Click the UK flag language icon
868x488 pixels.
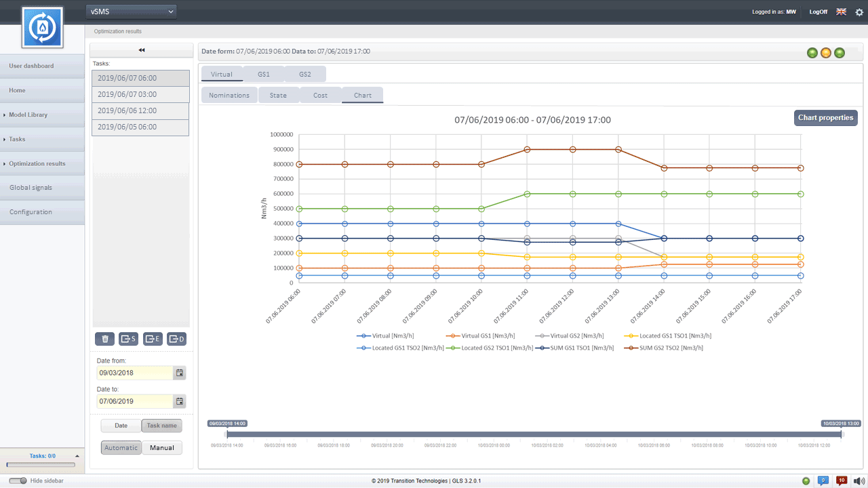(841, 12)
